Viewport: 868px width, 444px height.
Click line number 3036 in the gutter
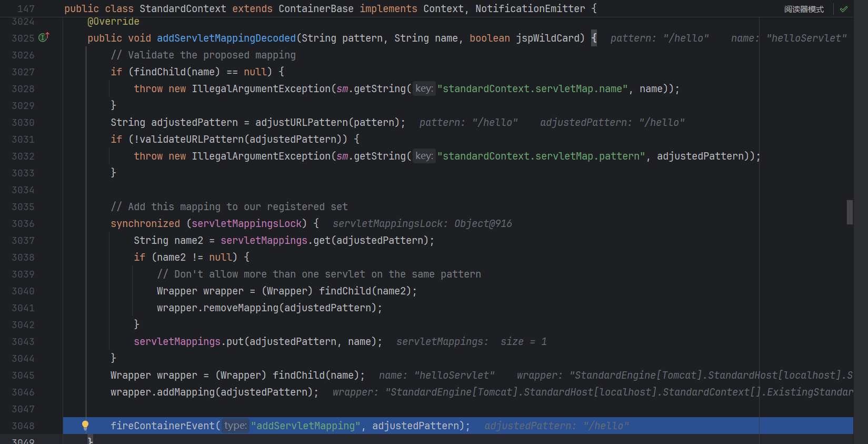23,224
